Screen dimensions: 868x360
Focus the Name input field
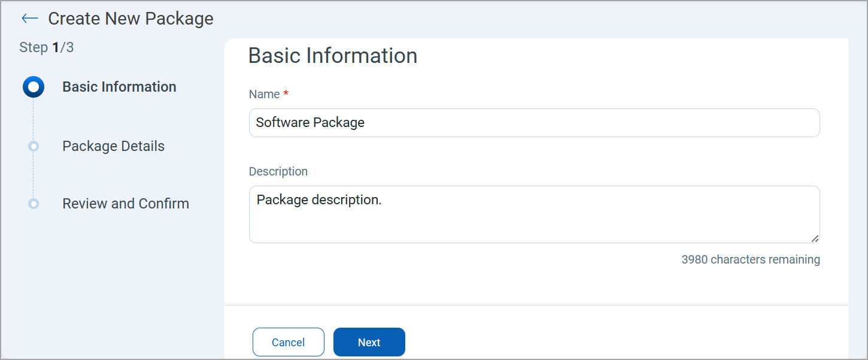click(534, 123)
